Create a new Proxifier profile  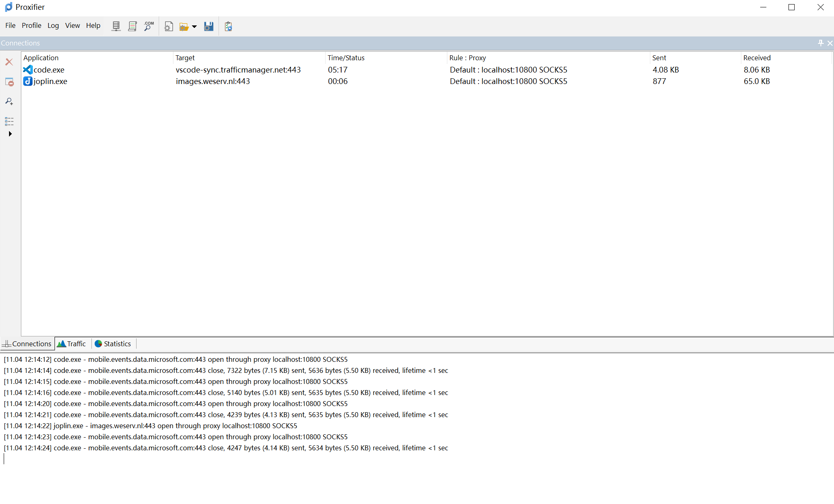pyautogui.click(x=169, y=26)
